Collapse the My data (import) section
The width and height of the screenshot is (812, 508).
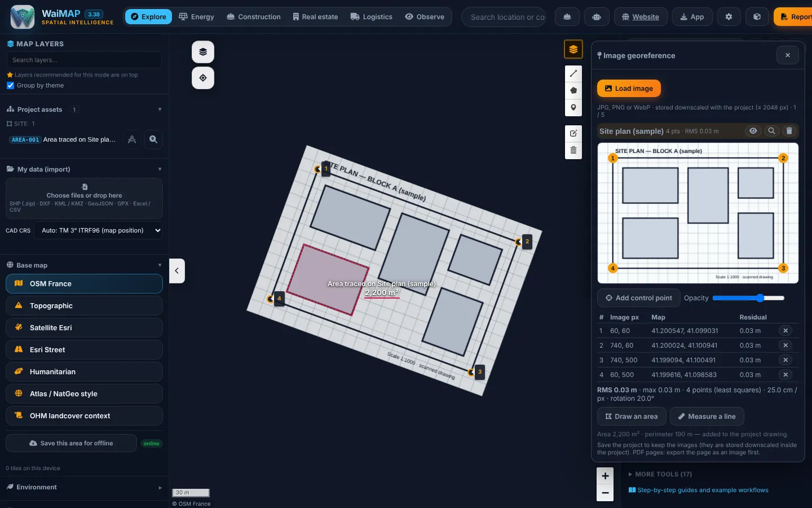pos(84,169)
